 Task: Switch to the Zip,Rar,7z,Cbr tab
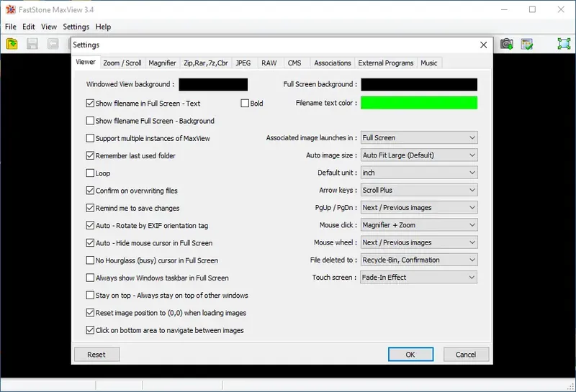pyautogui.click(x=206, y=63)
